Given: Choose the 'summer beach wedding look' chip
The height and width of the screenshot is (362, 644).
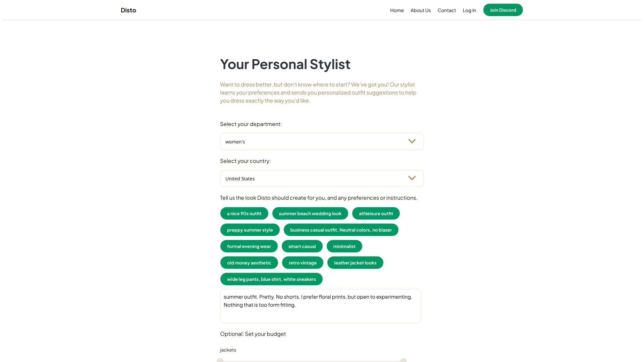Looking at the screenshot, I should click(310, 214).
